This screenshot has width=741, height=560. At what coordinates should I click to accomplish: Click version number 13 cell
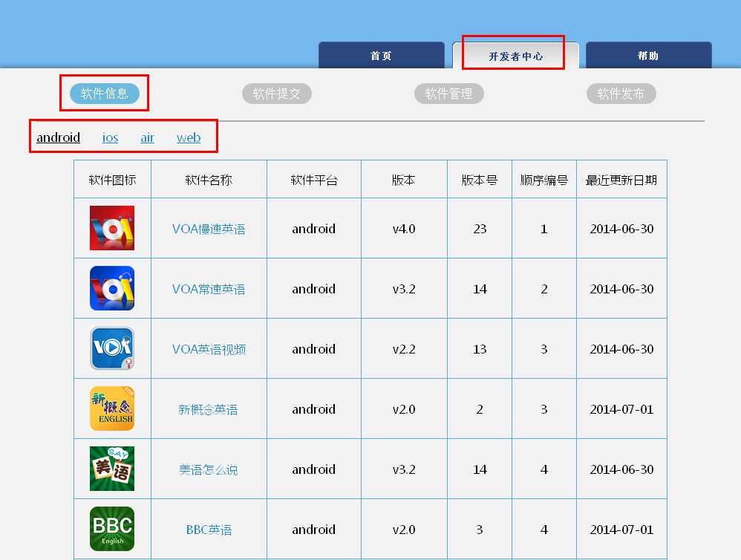[x=480, y=349]
